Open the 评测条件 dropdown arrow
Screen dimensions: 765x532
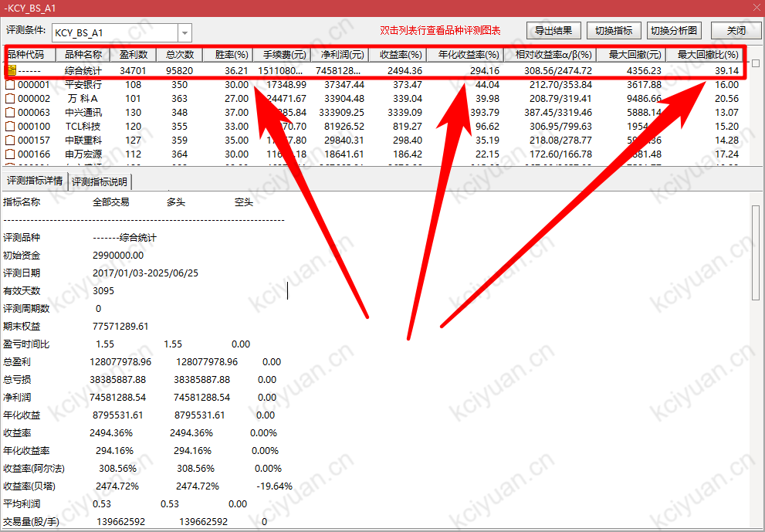click(184, 33)
